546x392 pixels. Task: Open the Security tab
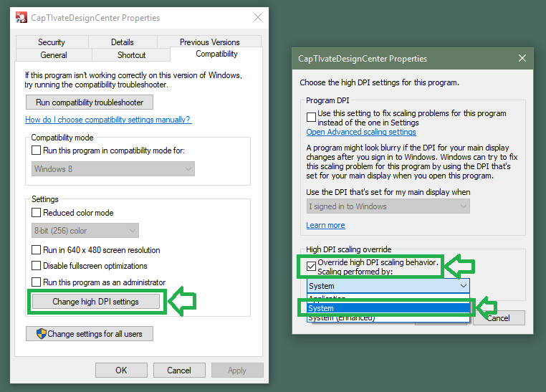click(52, 42)
